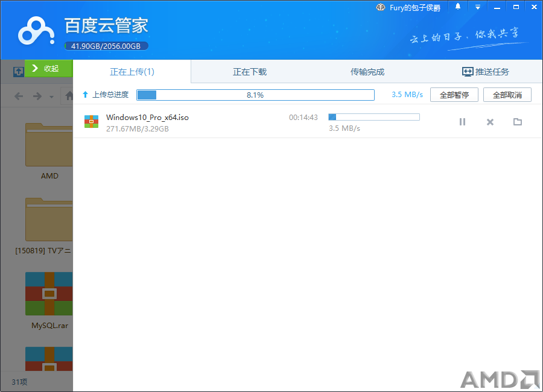
Task: Click the Windows10_Pro_x64.iso file icon
Action: (92, 122)
